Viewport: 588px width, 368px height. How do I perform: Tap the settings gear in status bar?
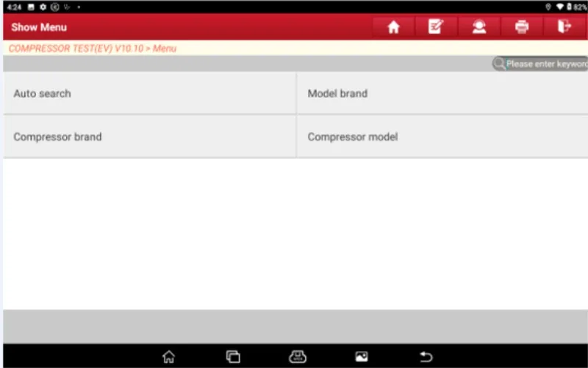click(x=43, y=7)
